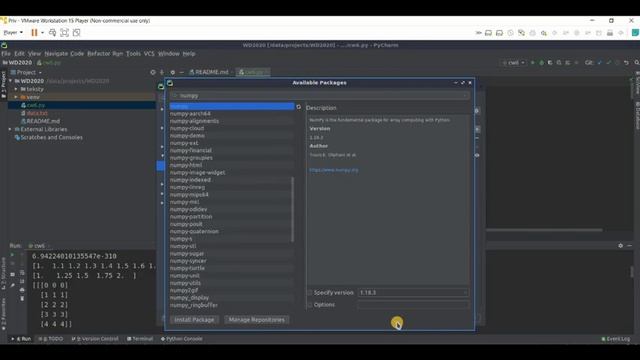Image resolution: width=640 pixels, height=360 pixels.
Task: Open the File menu in PyCharm
Action: (6, 53)
